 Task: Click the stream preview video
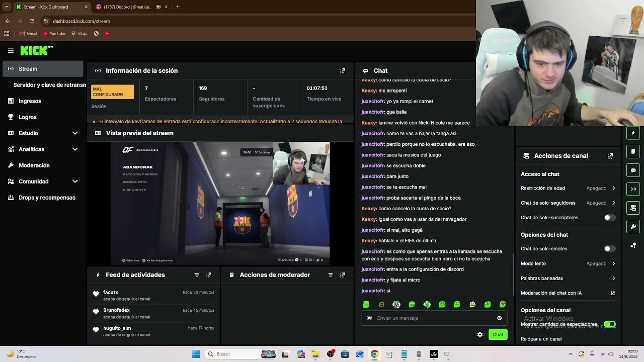[220, 203]
